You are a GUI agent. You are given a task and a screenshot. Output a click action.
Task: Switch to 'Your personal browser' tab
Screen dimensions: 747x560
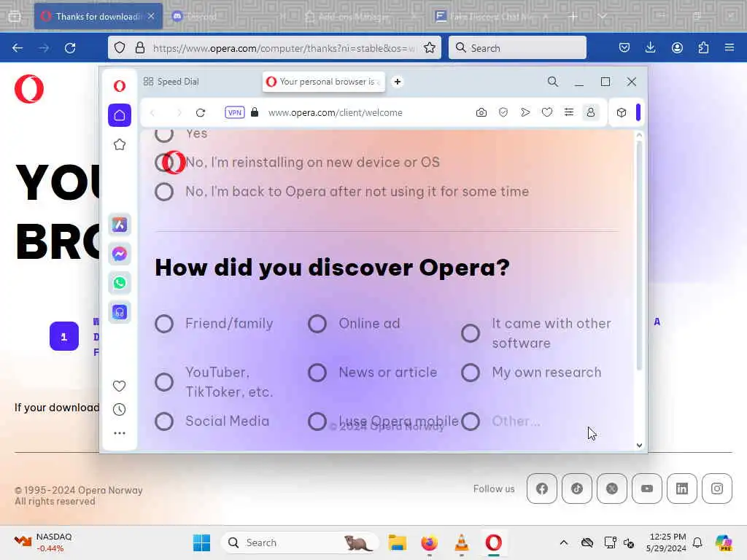tap(324, 82)
